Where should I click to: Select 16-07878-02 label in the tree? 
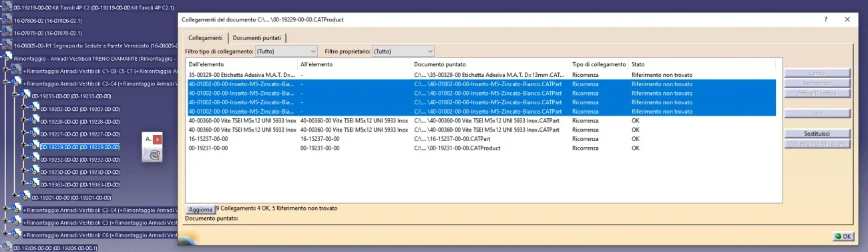48,33
